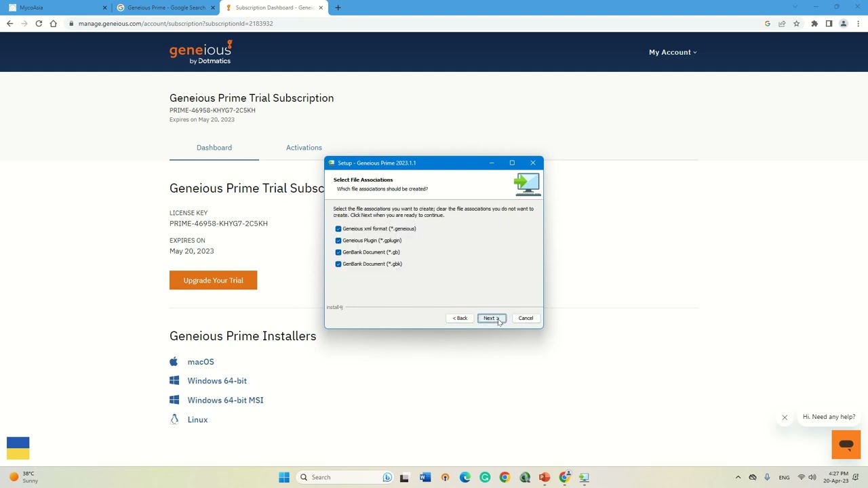Select the Subscription Dashboard browser tab

(x=275, y=7)
